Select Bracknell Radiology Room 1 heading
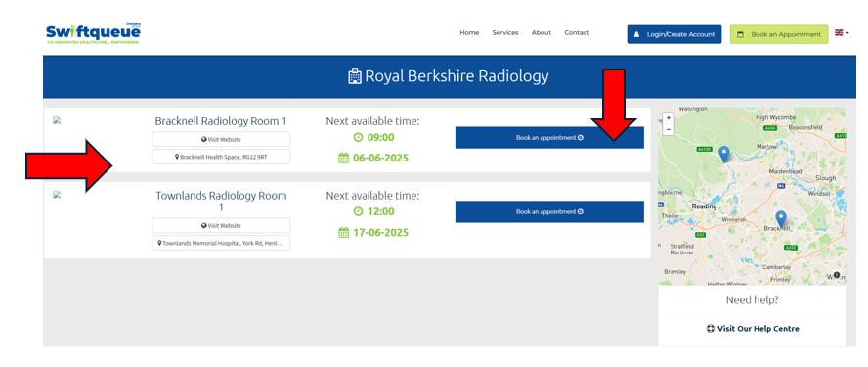The image size is (868, 367). click(x=221, y=121)
